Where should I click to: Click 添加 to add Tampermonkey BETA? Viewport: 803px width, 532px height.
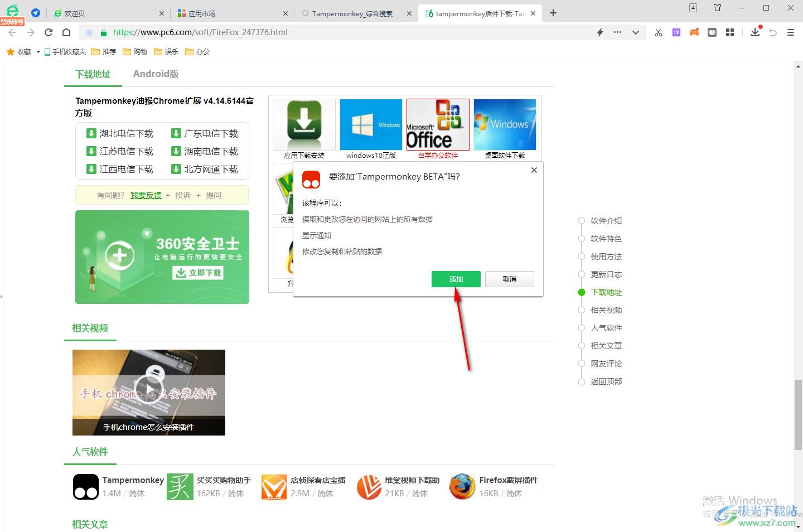tap(456, 279)
